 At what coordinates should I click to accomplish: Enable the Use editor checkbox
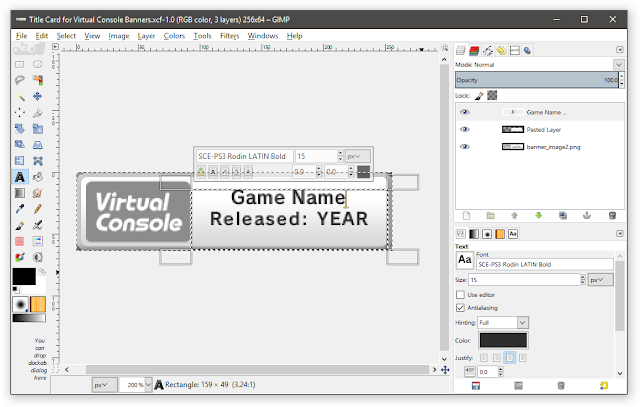tap(460, 295)
